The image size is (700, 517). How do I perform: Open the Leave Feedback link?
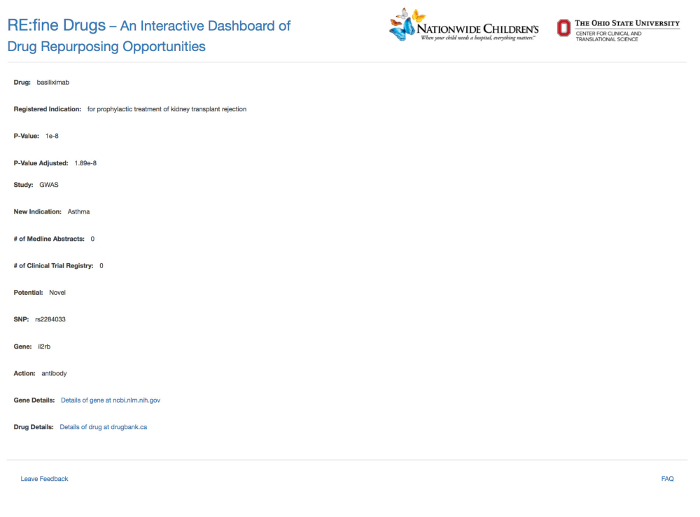[44, 479]
